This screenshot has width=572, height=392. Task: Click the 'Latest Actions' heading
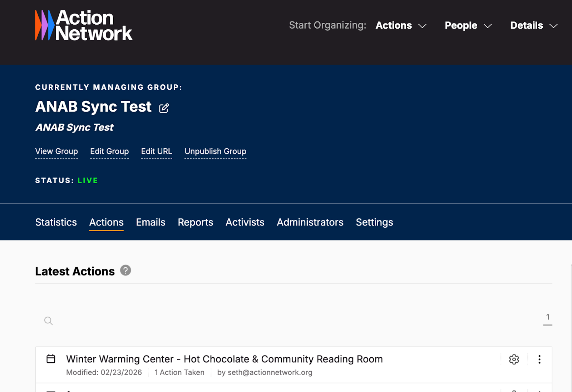pyautogui.click(x=75, y=271)
